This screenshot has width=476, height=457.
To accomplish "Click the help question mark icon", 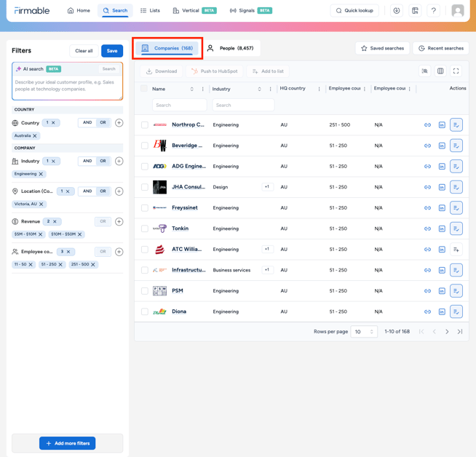I will pos(434,11).
